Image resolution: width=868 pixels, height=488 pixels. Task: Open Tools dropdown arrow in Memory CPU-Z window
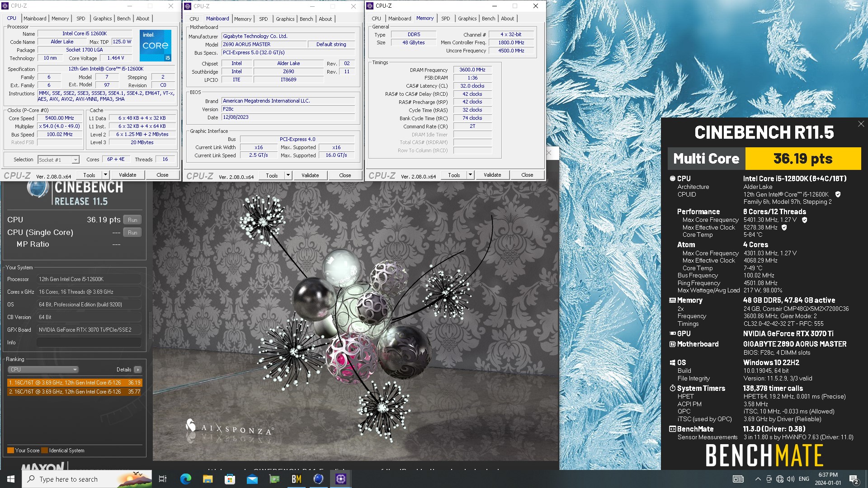(470, 175)
